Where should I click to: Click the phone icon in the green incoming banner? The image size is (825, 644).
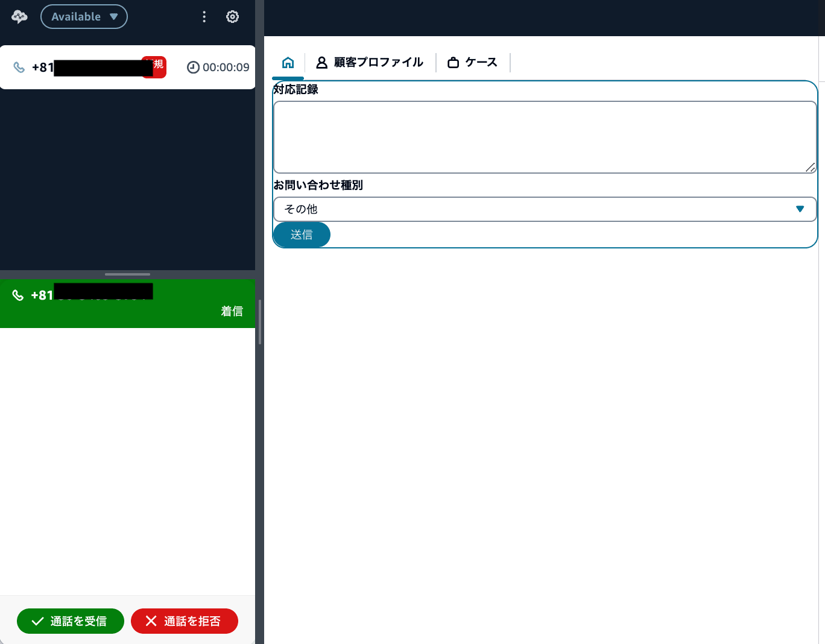18,295
